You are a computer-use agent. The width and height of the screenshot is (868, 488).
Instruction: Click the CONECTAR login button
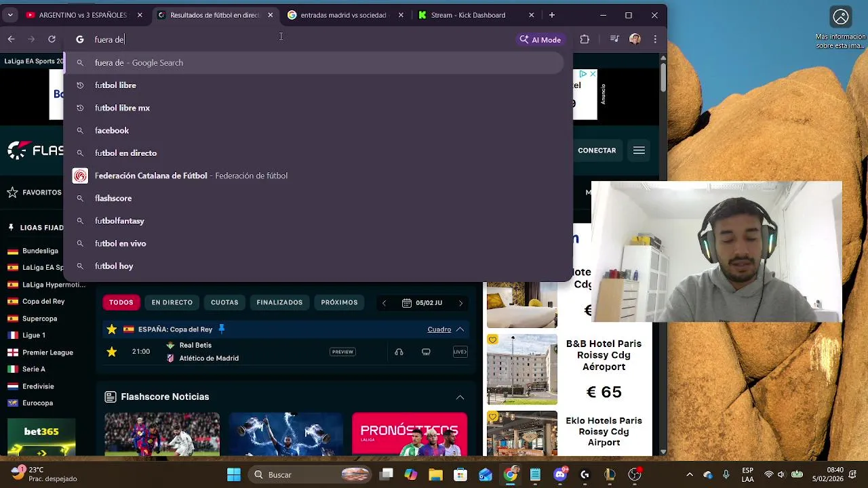click(x=597, y=150)
